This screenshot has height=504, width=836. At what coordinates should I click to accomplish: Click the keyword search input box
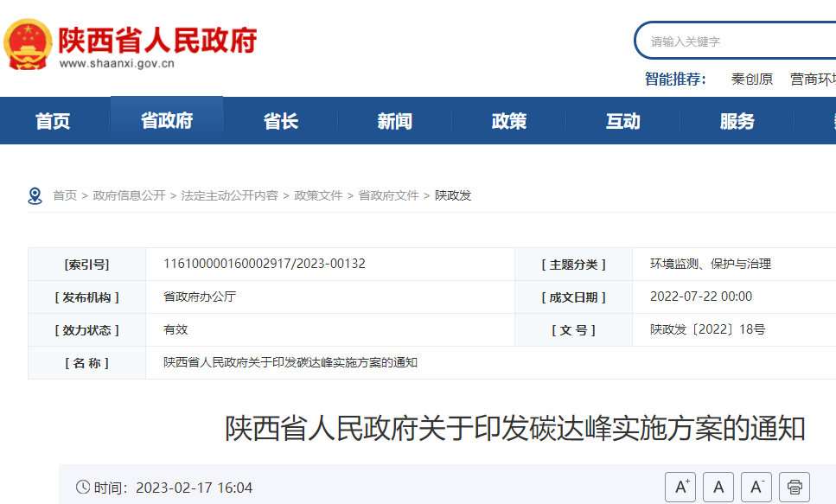tap(735, 41)
